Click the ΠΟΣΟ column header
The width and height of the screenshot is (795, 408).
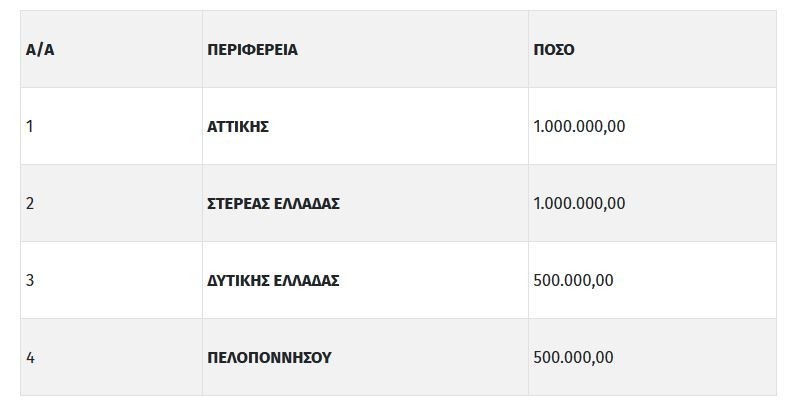point(554,50)
